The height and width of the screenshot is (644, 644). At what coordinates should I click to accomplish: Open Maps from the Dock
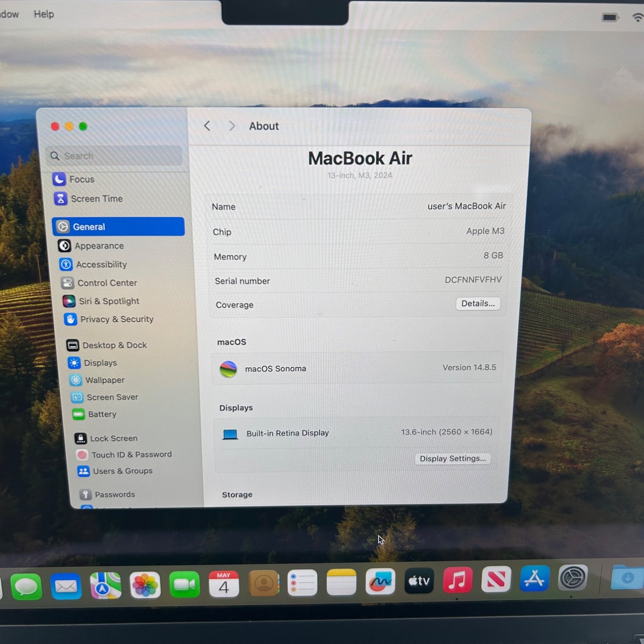[106, 586]
